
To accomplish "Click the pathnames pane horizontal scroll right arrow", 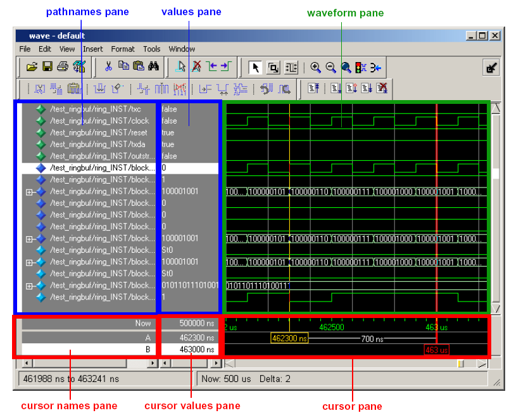I will (152, 363).
